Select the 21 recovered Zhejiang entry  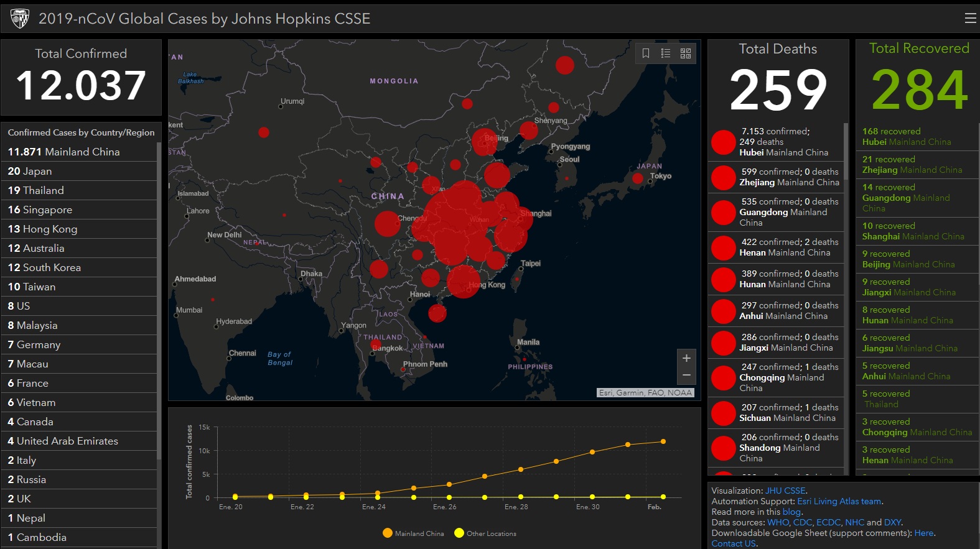pyautogui.click(x=916, y=165)
